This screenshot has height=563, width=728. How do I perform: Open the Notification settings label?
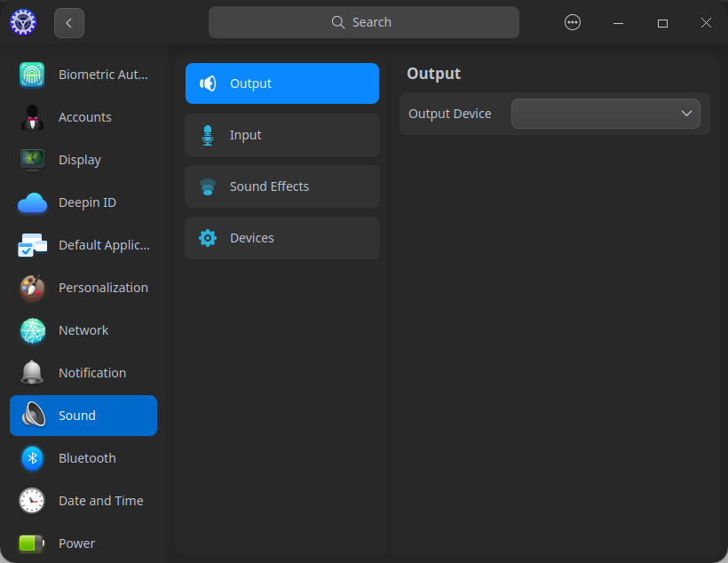tap(92, 373)
